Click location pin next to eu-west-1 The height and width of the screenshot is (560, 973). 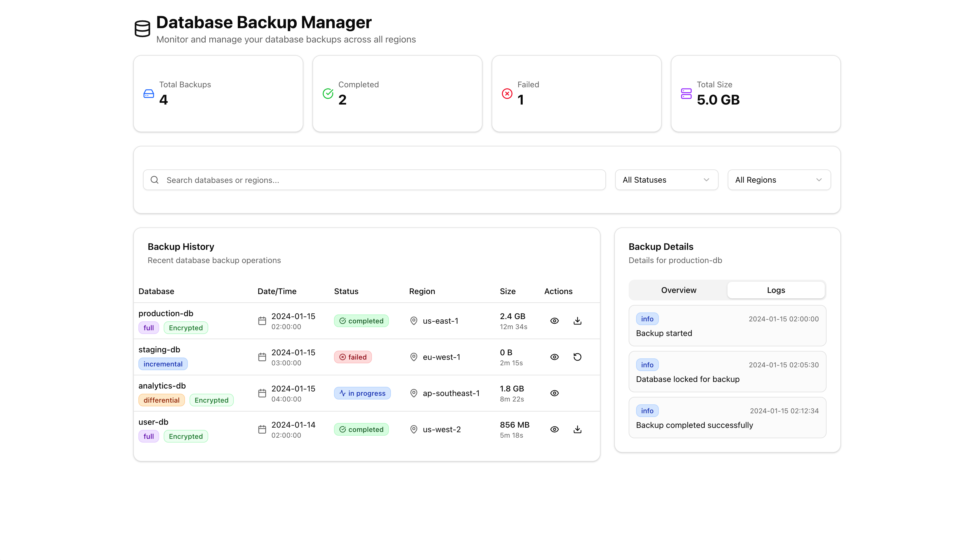click(x=414, y=357)
